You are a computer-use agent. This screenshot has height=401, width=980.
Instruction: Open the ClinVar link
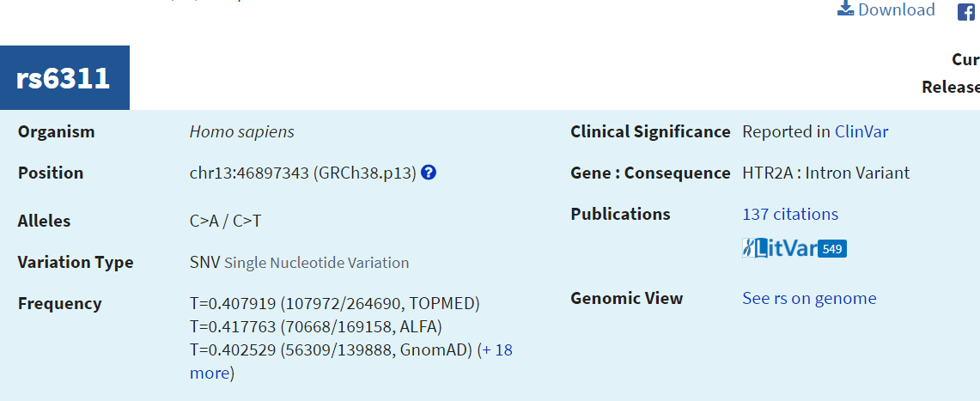pos(861,131)
